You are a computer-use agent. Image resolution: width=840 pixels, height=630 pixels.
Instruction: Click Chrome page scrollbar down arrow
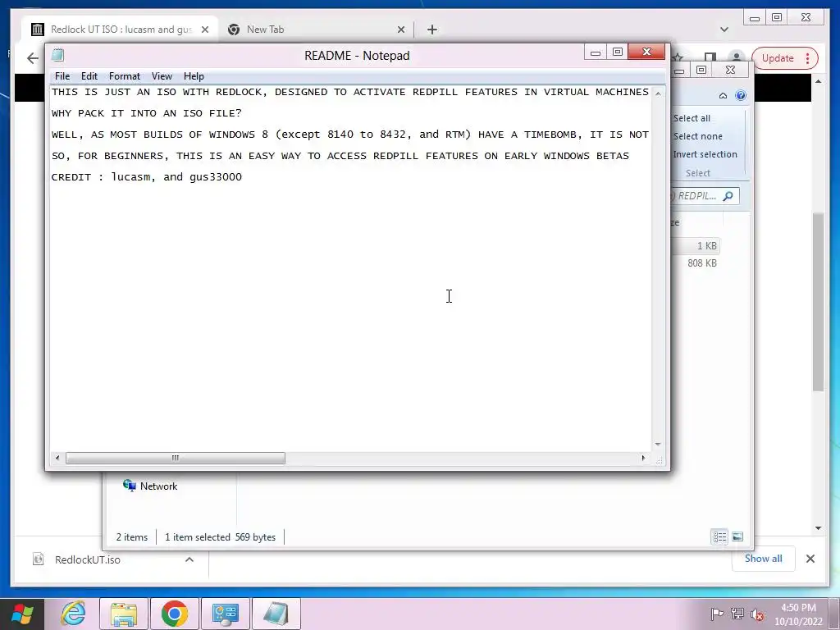tap(818, 528)
